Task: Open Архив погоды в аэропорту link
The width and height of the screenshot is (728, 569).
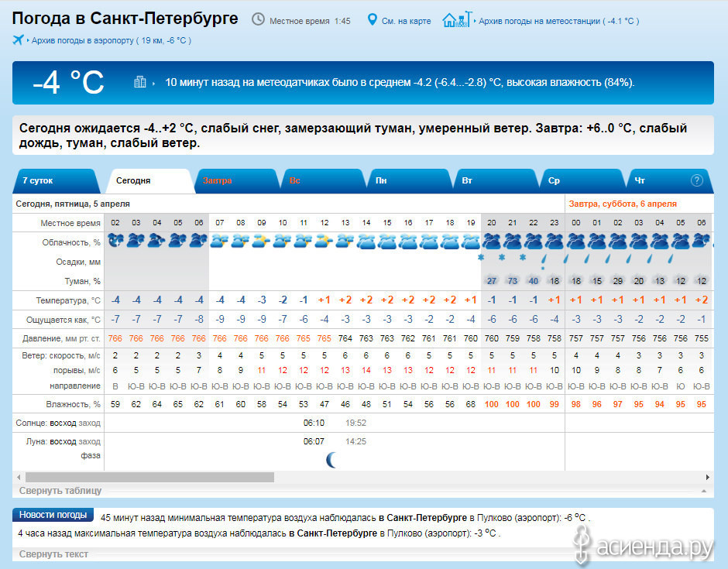Action: (111, 40)
